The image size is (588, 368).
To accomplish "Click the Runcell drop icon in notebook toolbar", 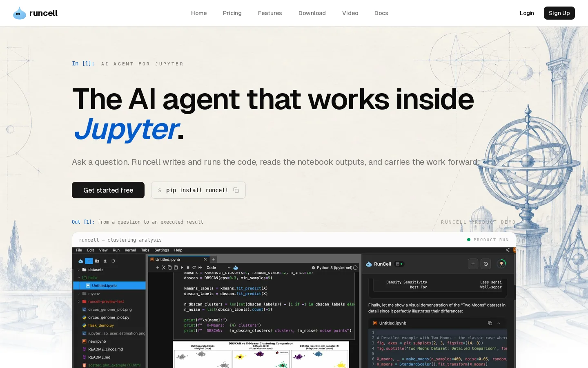I will pyautogui.click(x=236, y=268).
